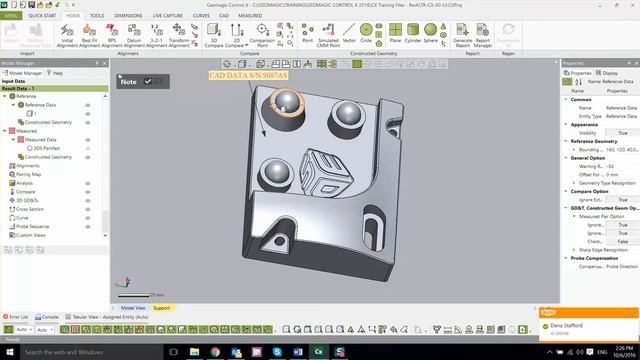Switch to Display properties tab
640x360 pixels.
[607, 73]
